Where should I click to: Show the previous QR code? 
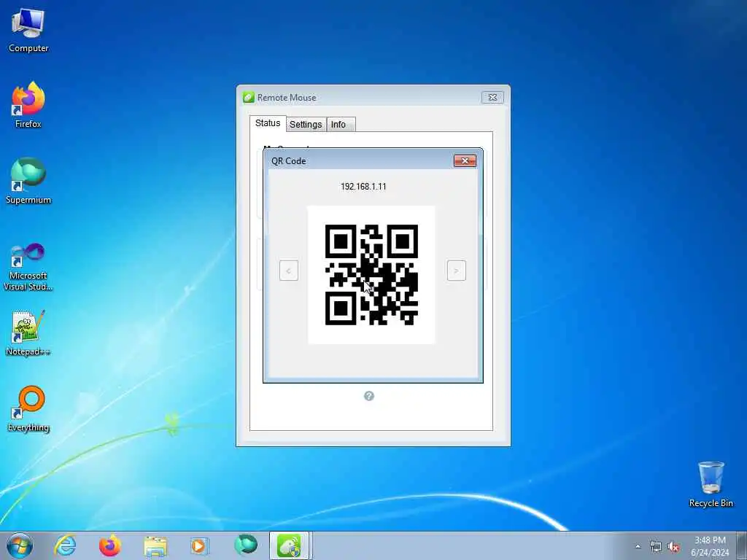tap(289, 271)
